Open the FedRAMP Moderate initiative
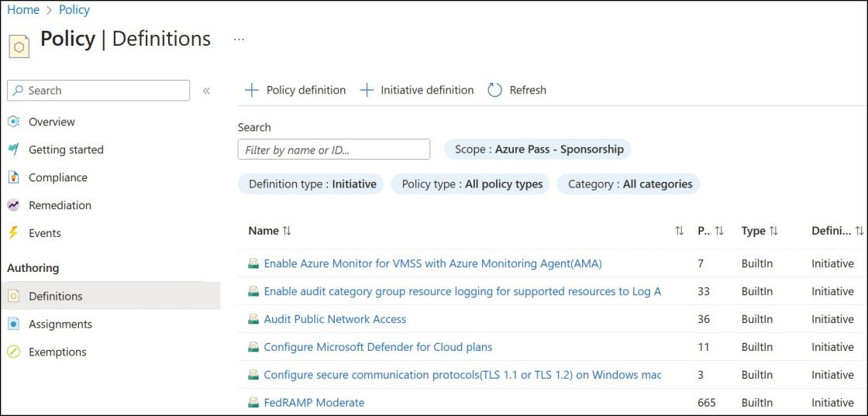The image size is (868, 416). (314, 402)
